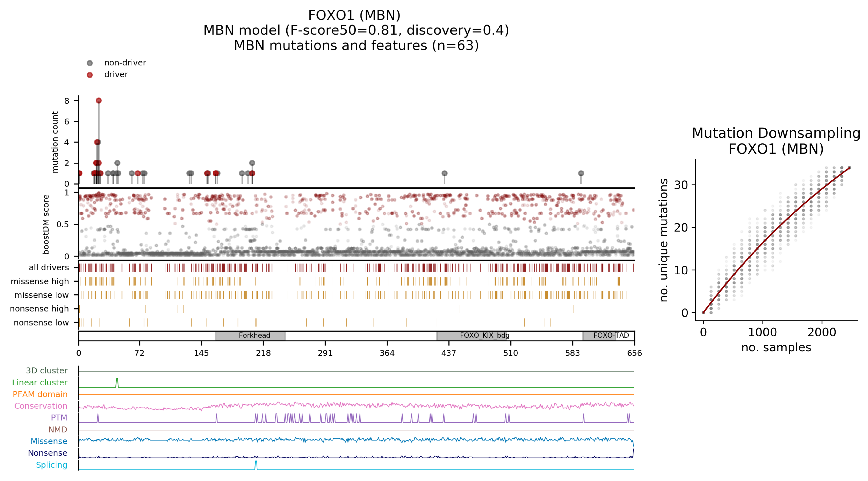This screenshot has height=481, width=868.
Task: Select the FOXO_KIX_bdg domain box
Action: pos(472,336)
